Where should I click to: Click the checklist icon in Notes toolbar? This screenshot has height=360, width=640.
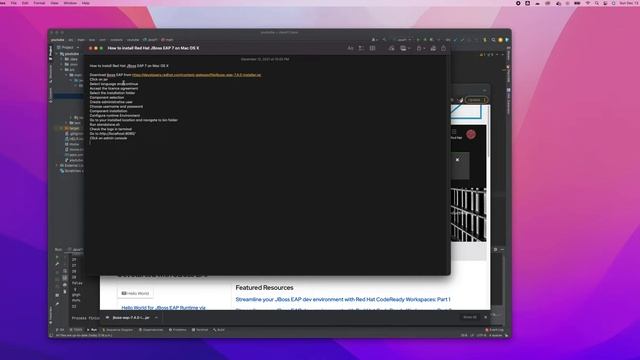tap(361, 48)
